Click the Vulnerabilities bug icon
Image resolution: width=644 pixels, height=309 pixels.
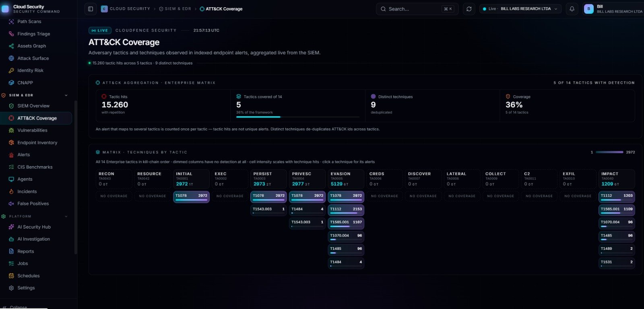(11, 130)
